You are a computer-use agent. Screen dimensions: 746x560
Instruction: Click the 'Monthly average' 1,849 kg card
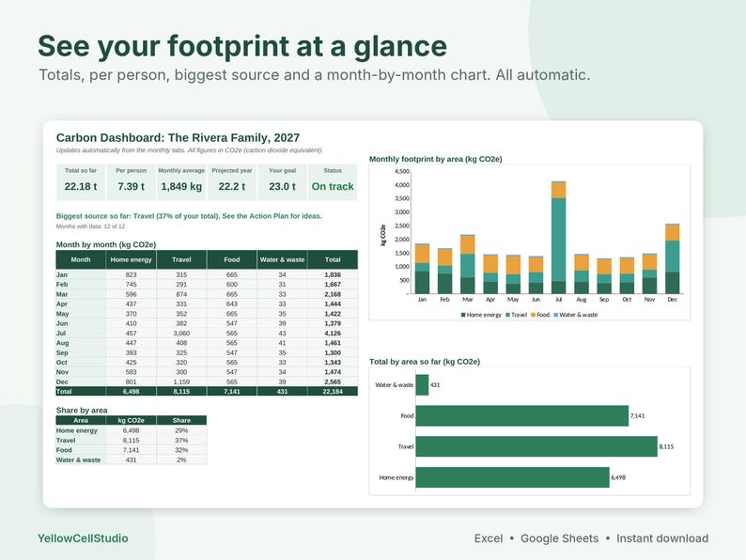tap(181, 182)
